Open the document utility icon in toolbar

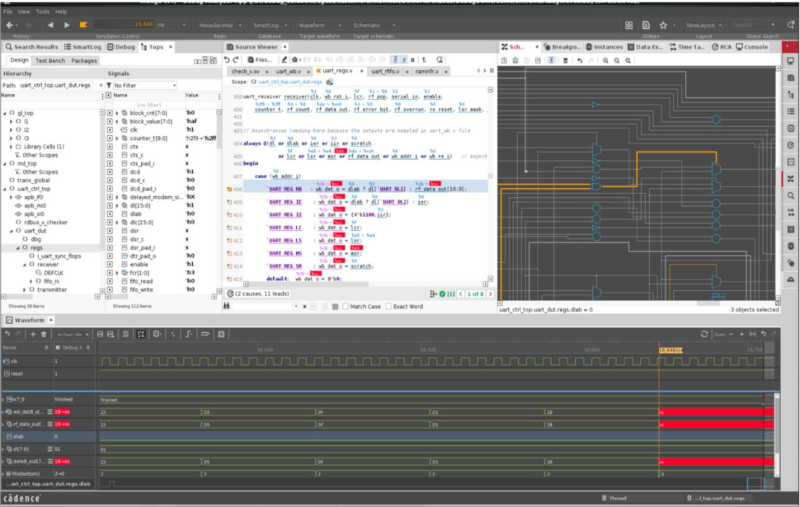point(645,25)
